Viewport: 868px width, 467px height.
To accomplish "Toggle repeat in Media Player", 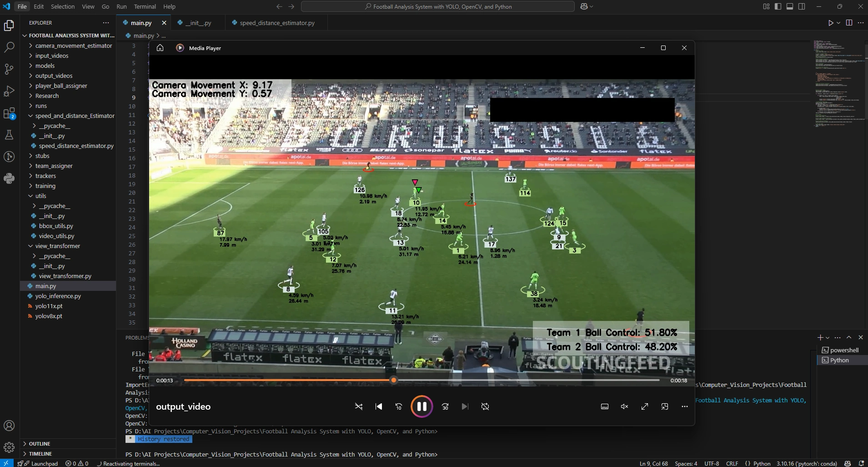I will coord(485,406).
